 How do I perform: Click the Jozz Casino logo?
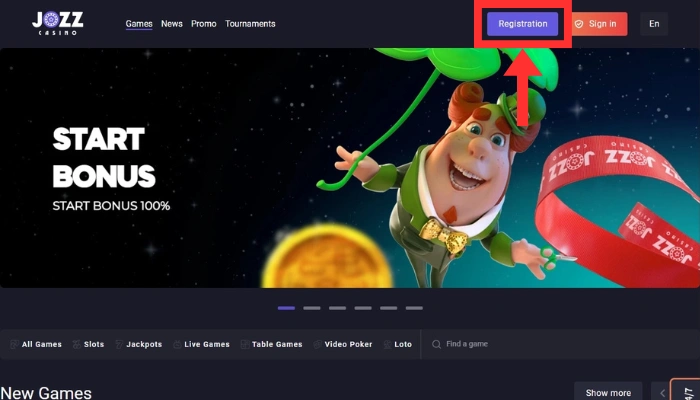tap(56, 23)
